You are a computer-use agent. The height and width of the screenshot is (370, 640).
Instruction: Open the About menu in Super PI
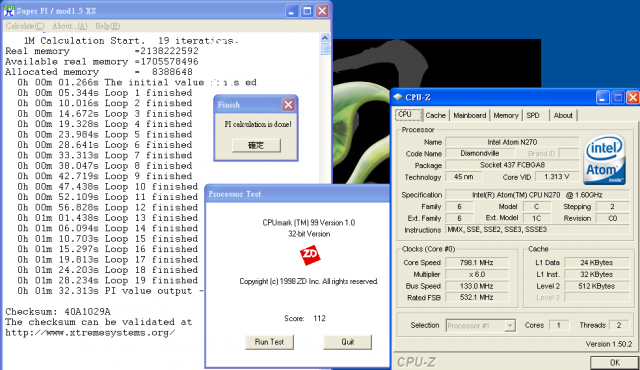point(70,26)
